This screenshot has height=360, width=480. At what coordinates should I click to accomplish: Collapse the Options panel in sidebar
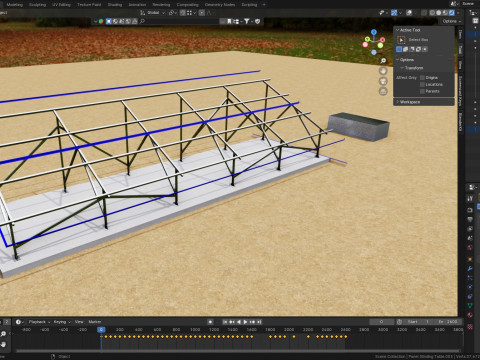click(x=397, y=60)
